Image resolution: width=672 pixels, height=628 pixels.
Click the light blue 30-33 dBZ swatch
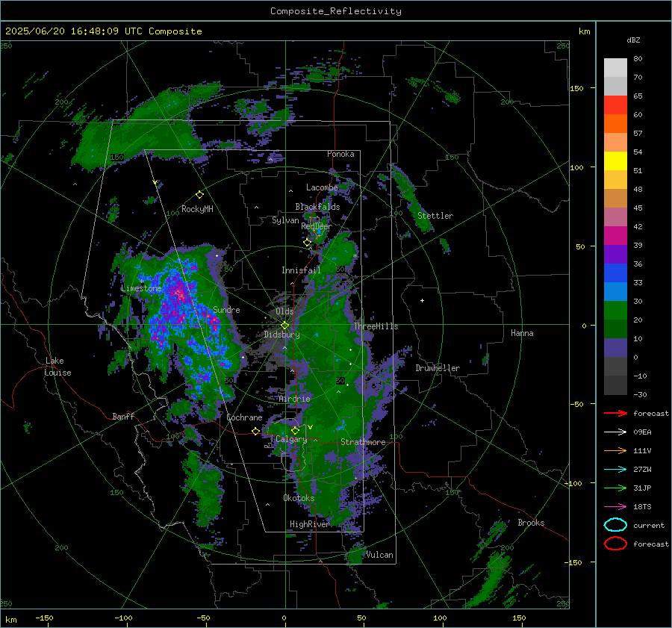(615, 291)
